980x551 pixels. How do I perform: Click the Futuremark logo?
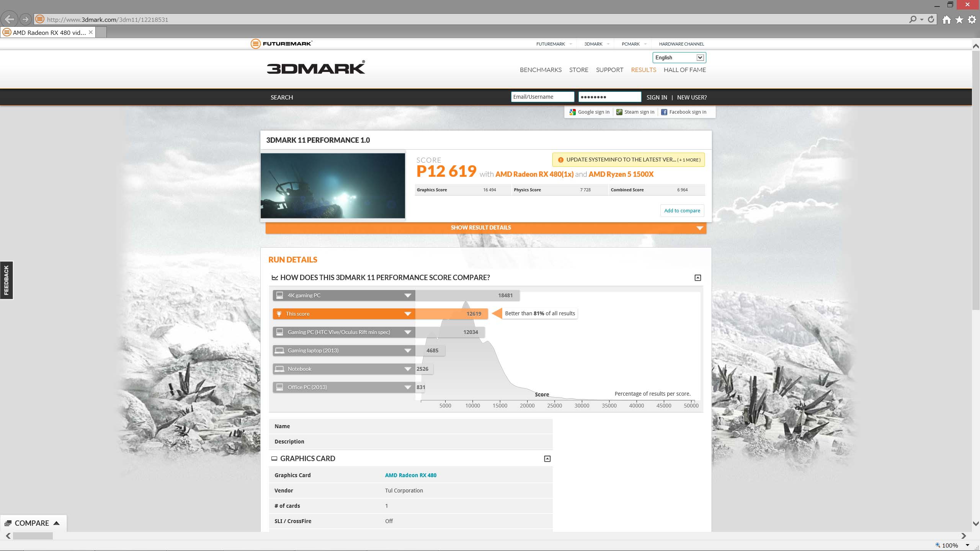(281, 44)
